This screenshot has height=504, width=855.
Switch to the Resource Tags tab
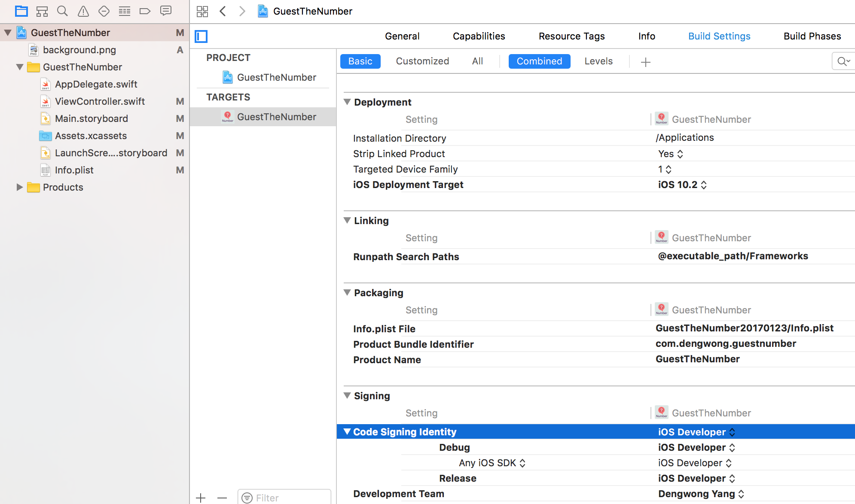[572, 36]
